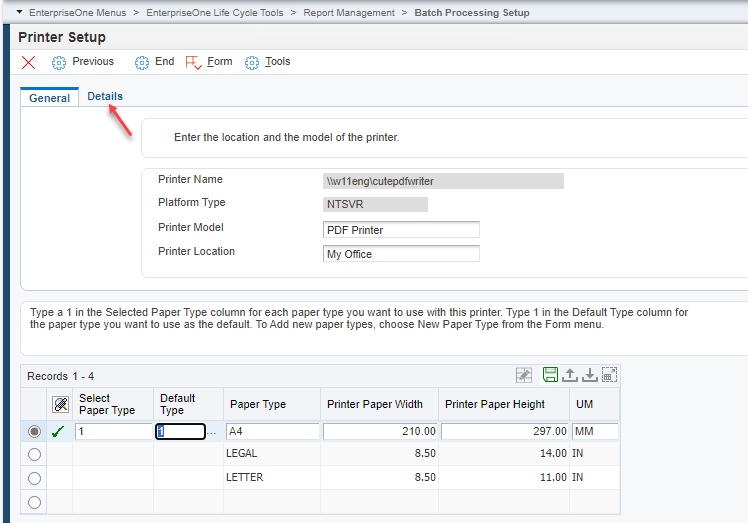Click Default Type cell in A4 row
The height and width of the screenshot is (523, 748).
(x=180, y=431)
